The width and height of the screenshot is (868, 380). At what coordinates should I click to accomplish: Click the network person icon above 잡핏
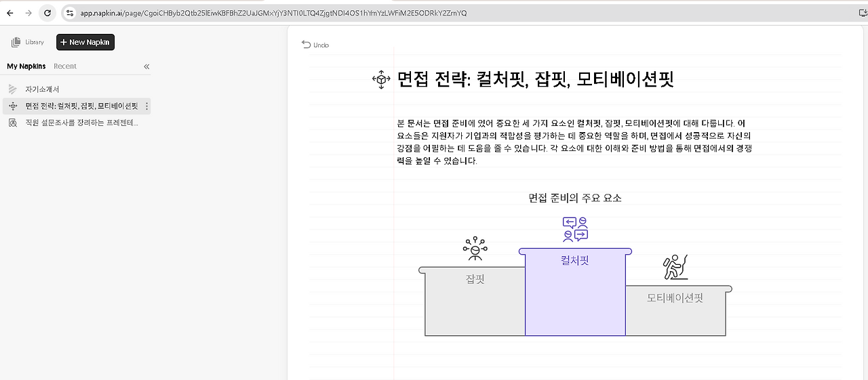[475, 250]
